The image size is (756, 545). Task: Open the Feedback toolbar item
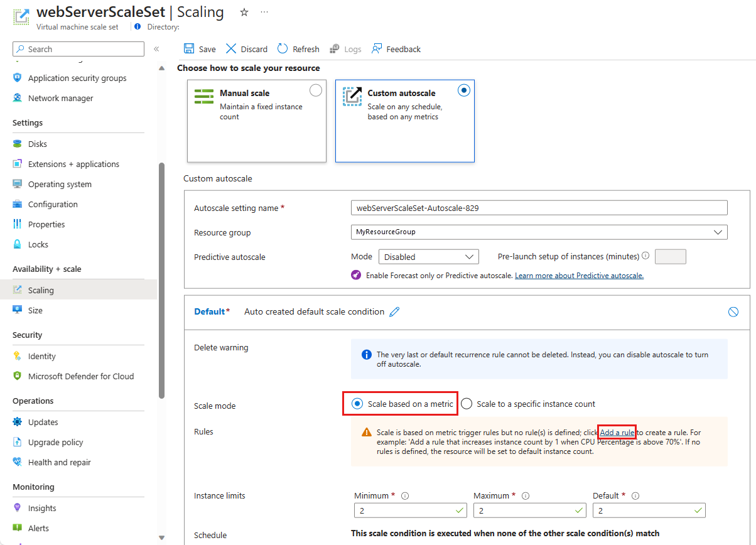pos(396,49)
